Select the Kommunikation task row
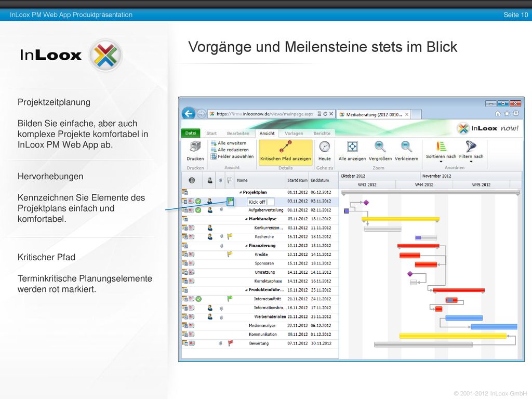This screenshot has height=399, width=532. (x=260, y=335)
